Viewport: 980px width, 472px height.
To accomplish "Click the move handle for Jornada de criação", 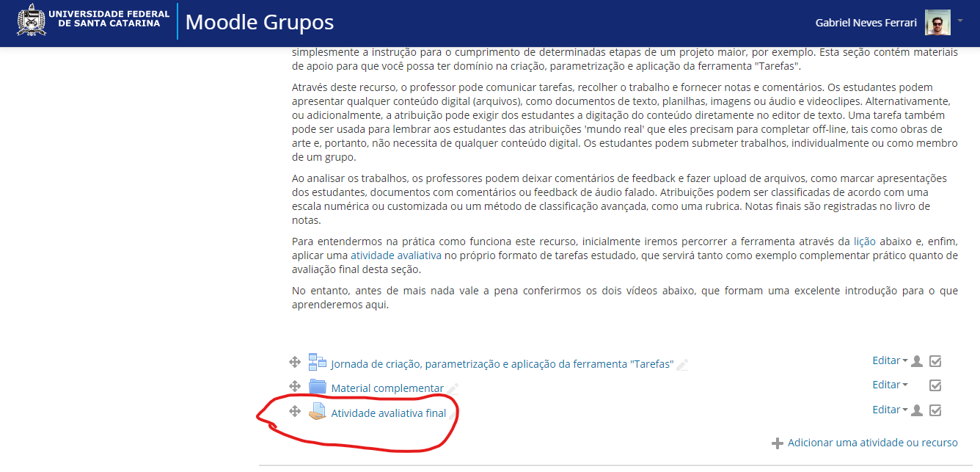I will pos(295,362).
